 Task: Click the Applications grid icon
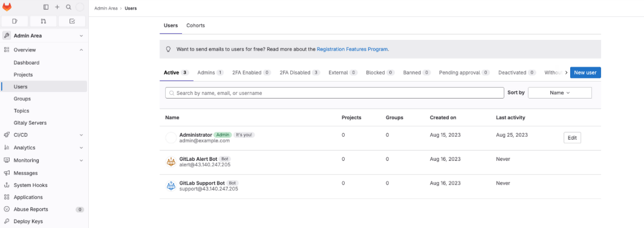pos(7,197)
